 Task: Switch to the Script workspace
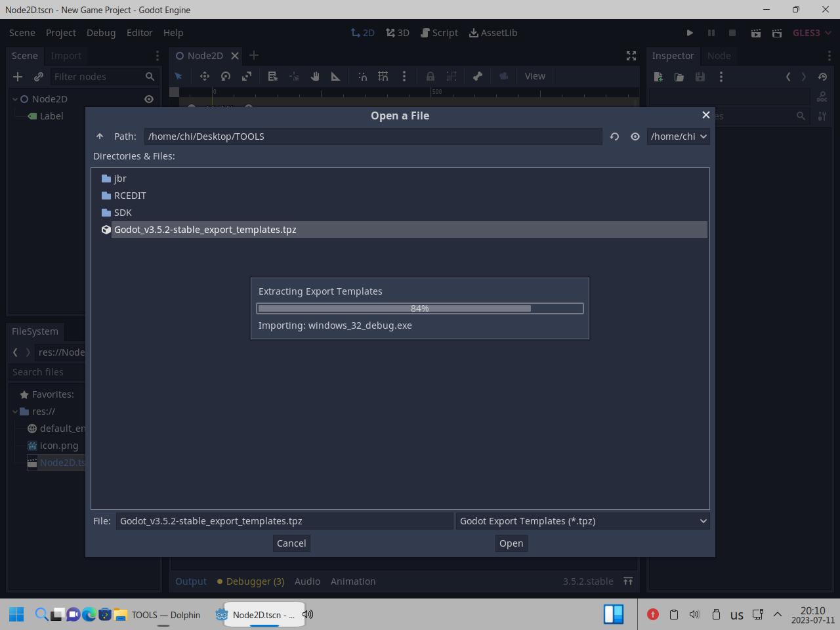pyautogui.click(x=439, y=33)
